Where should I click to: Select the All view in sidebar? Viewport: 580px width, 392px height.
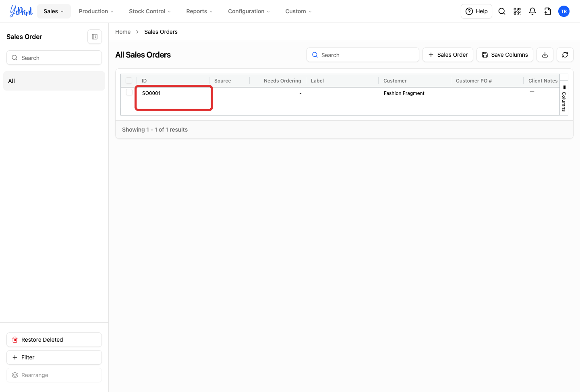pos(54,81)
